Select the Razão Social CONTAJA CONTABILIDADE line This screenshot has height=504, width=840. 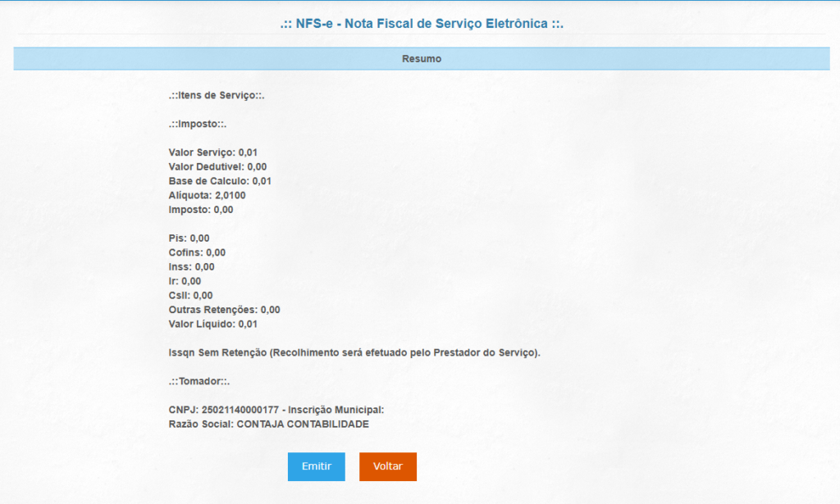point(268,425)
